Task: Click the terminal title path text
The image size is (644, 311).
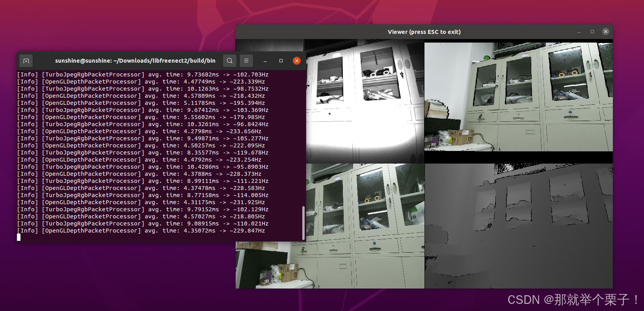Action: click(135, 61)
